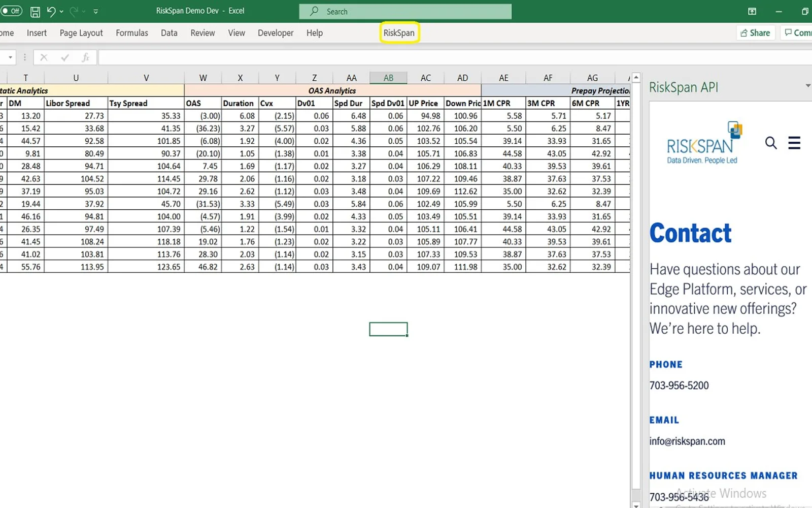This screenshot has width=812, height=508.
Task: Open the Help tab
Action: [x=315, y=33]
